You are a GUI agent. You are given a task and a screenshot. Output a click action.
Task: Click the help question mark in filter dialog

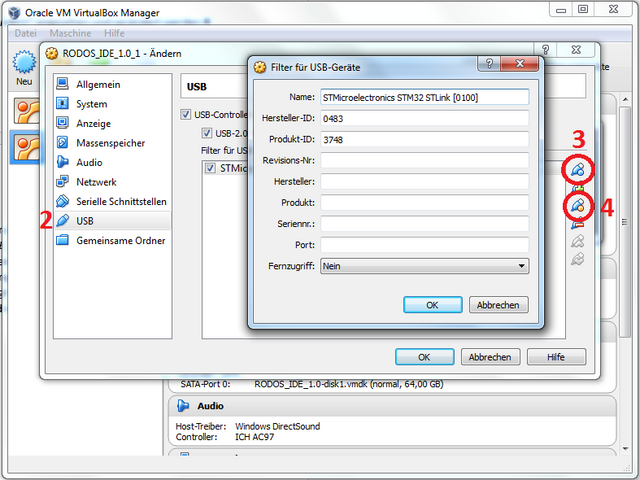tap(489, 64)
